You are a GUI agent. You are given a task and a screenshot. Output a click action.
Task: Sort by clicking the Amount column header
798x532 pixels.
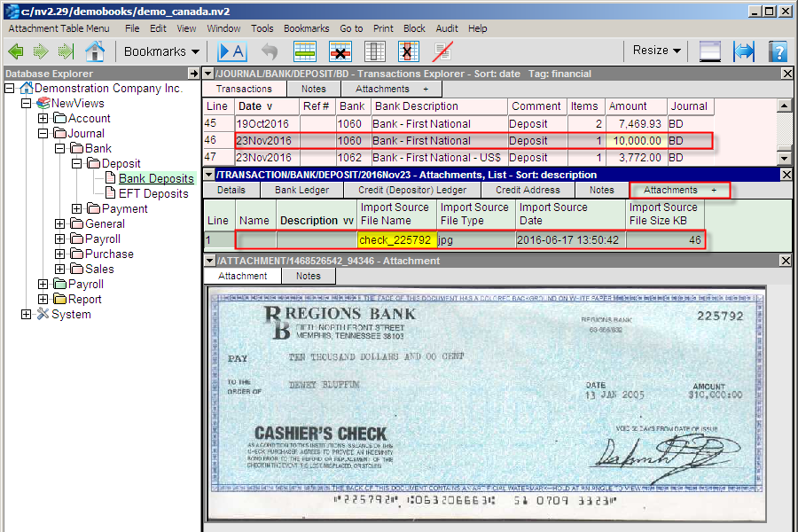tap(628, 106)
